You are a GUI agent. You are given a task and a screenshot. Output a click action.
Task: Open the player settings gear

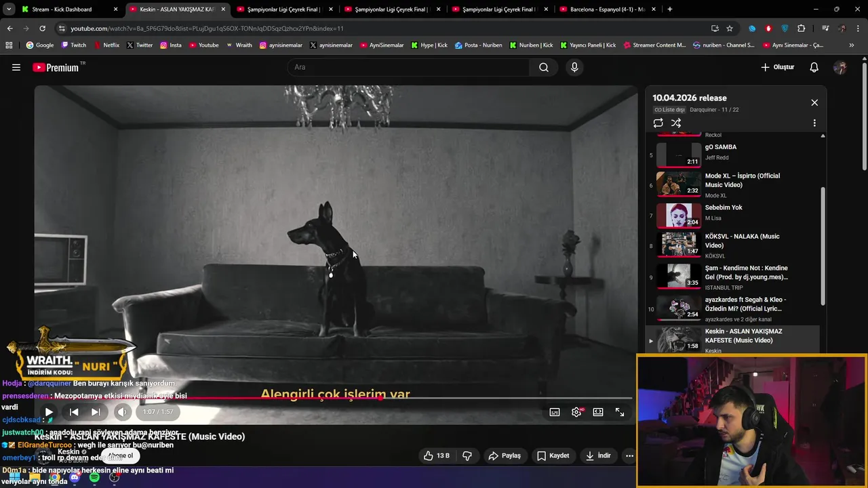coord(576,412)
